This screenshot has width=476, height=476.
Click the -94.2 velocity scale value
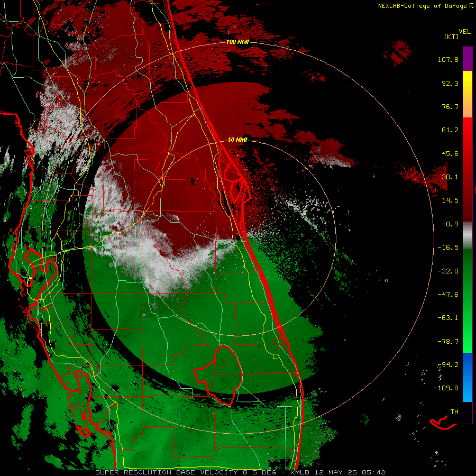[x=448, y=364]
